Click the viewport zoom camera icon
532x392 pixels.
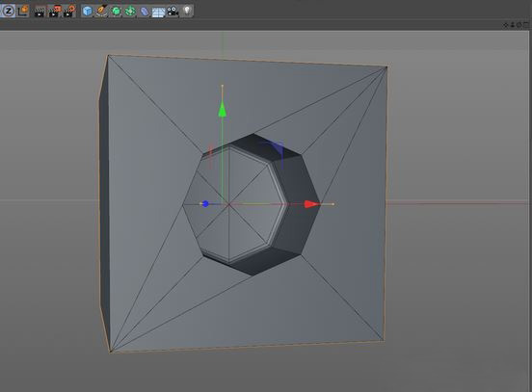point(513,25)
